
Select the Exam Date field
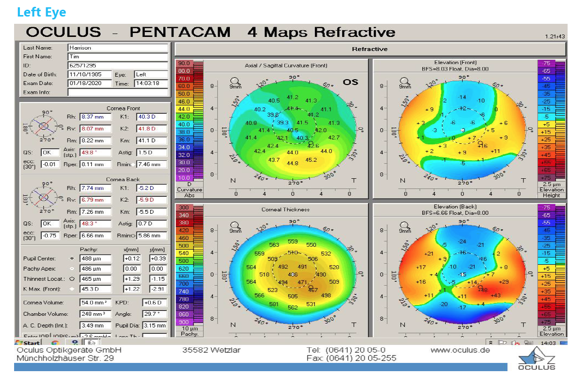point(90,83)
